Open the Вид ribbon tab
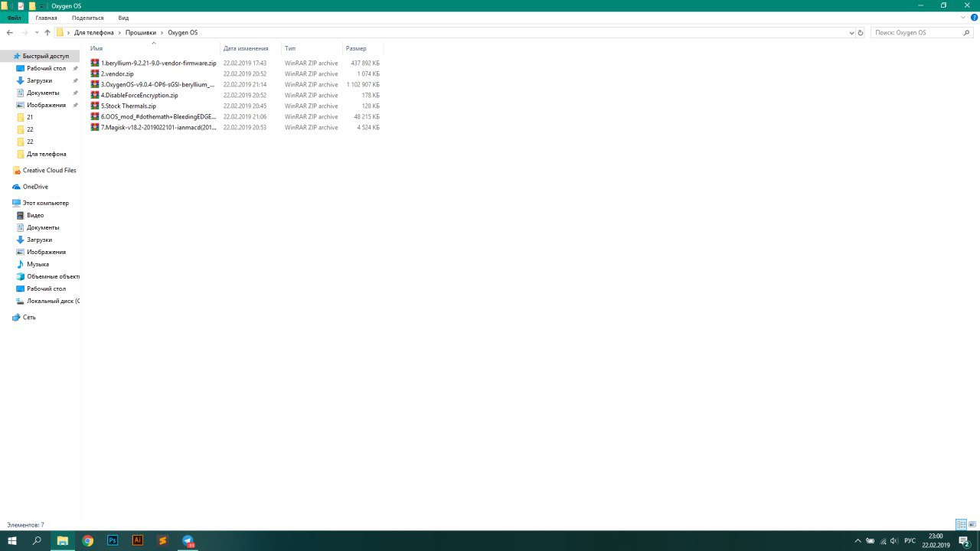Screen dimensions: 980x551 click(x=123, y=18)
